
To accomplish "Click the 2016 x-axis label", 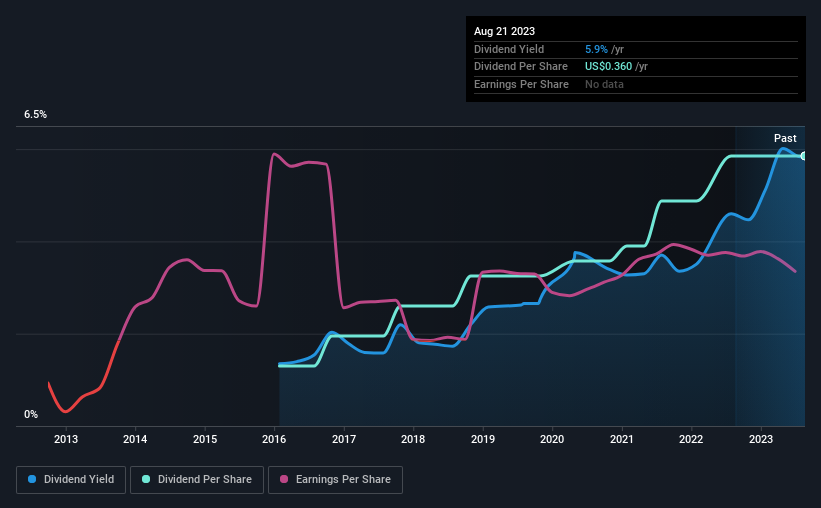I will (274, 439).
